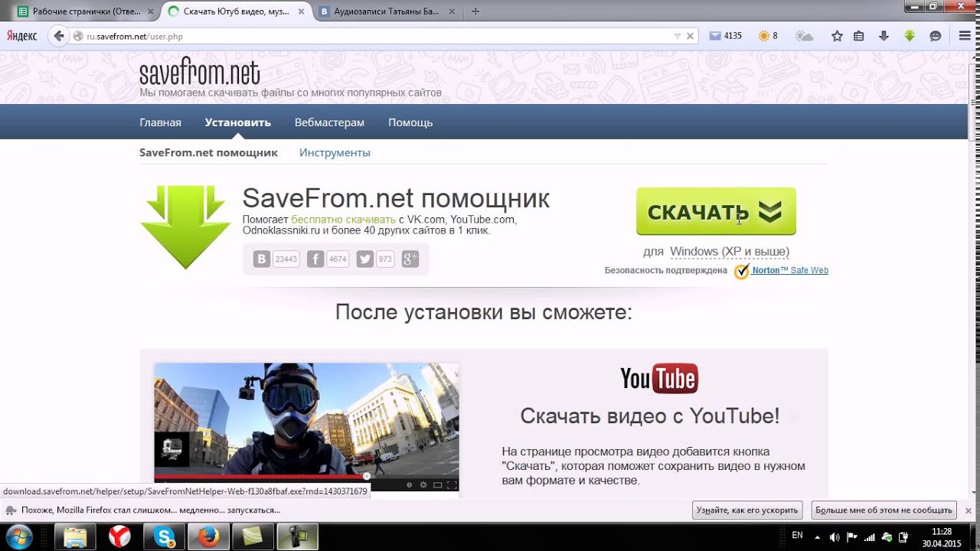Open the Установить menu item
The width and height of the screenshot is (980, 551).
coord(238,122)
